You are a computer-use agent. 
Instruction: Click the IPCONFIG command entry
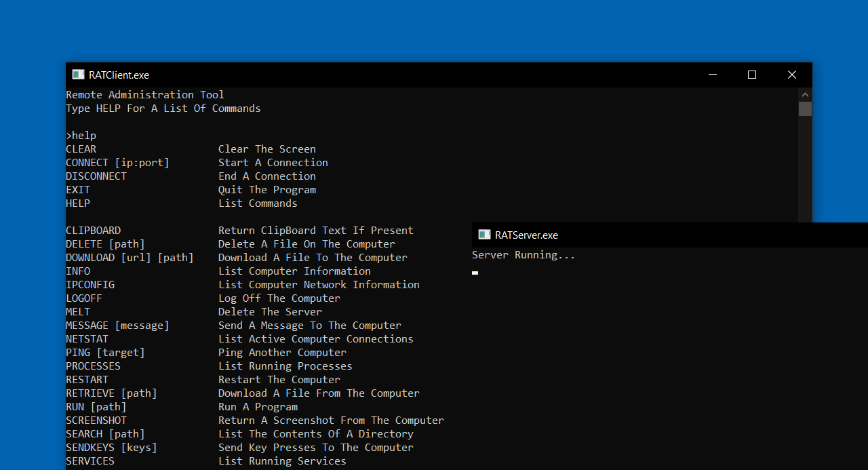pyautogui.click(x=90, y=285)
